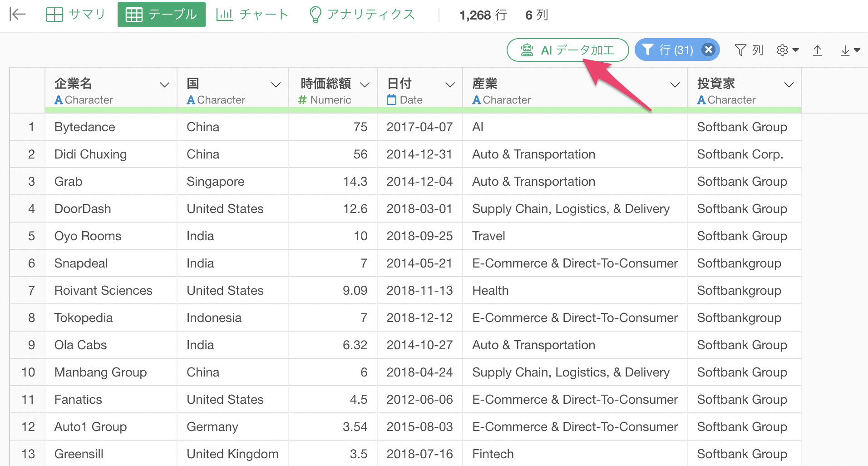Screen dimensions: 868x466
Task: Select the Greensill cell
Action: [111, 454]
